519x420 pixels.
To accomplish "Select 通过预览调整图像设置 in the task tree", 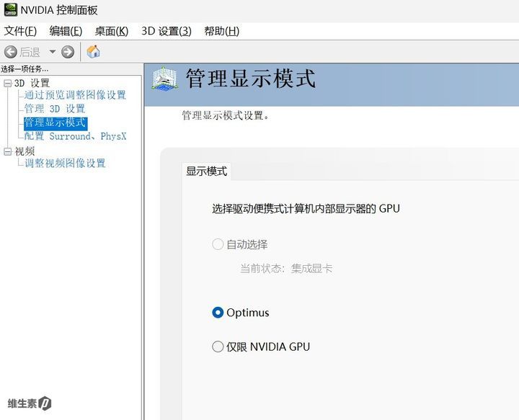I will click(x=75, y=95).
